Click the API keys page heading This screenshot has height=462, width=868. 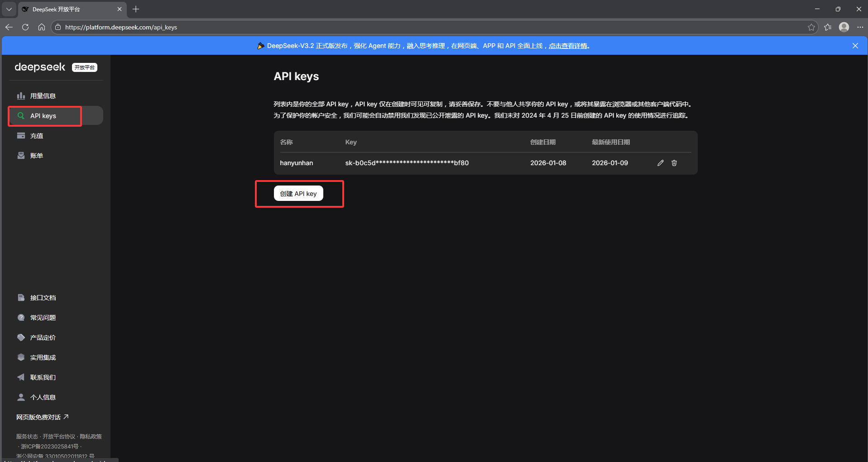[296, 76]
